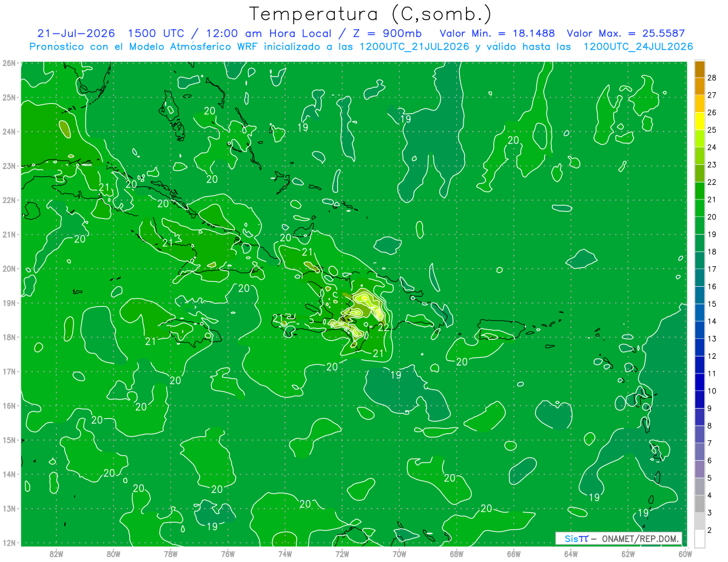Click the white color bar segment below 2

coord(699,538)
